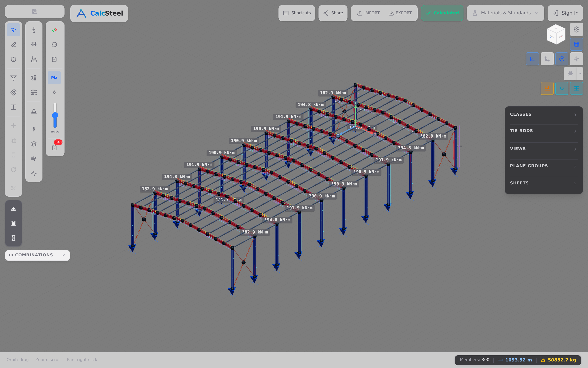The width and height of the screenshot is (588, 368).
Task: Open clipboard icon with 138 badge
Action: click(54, 147)
